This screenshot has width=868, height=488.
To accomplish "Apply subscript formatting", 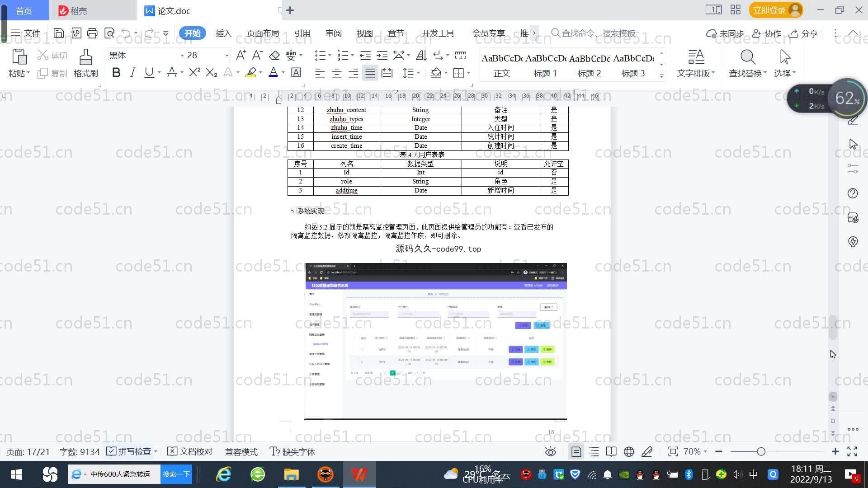I will (211, 72).
